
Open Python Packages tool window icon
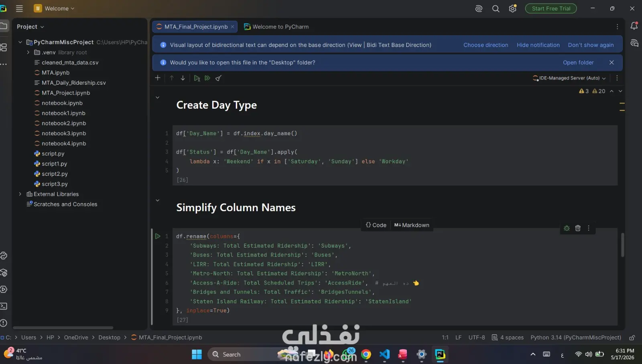[4, 273]
